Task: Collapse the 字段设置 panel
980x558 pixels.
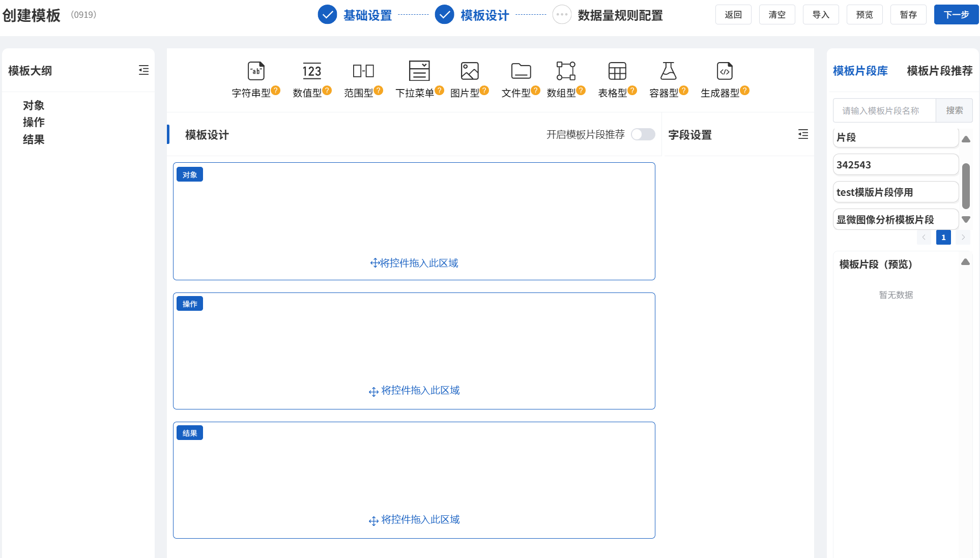Action: pos(803,134)
